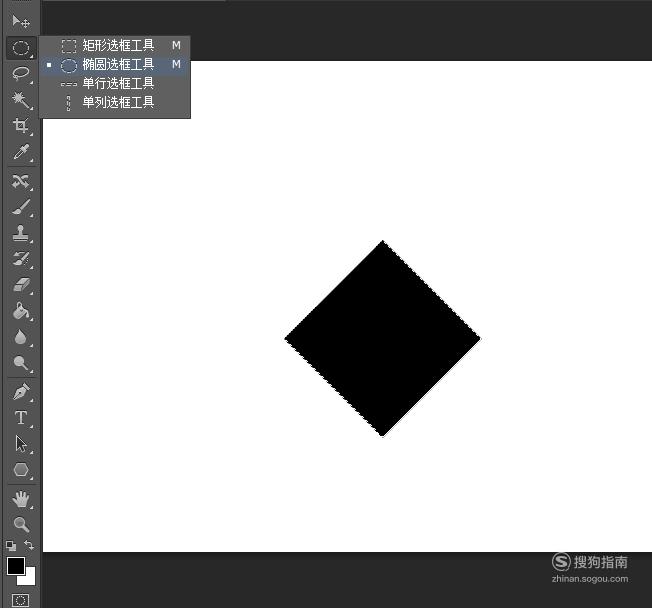This screenshot has width=652, height=608.
Task: Select the Dodge tool
Action: point(21,363)
